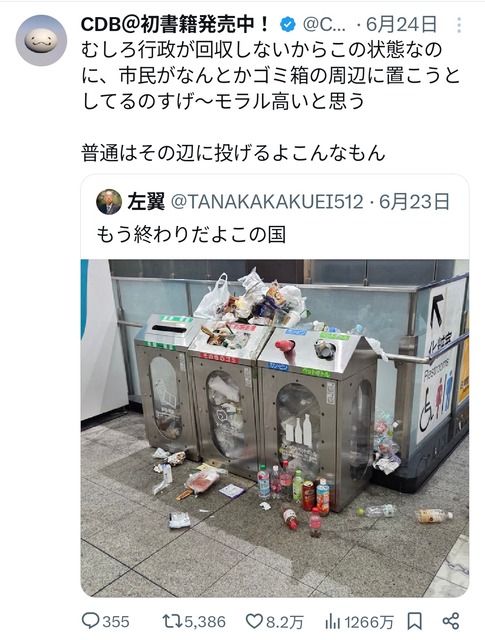
Task: Open CDB's profile avatar
Action: tap(41, 40)
